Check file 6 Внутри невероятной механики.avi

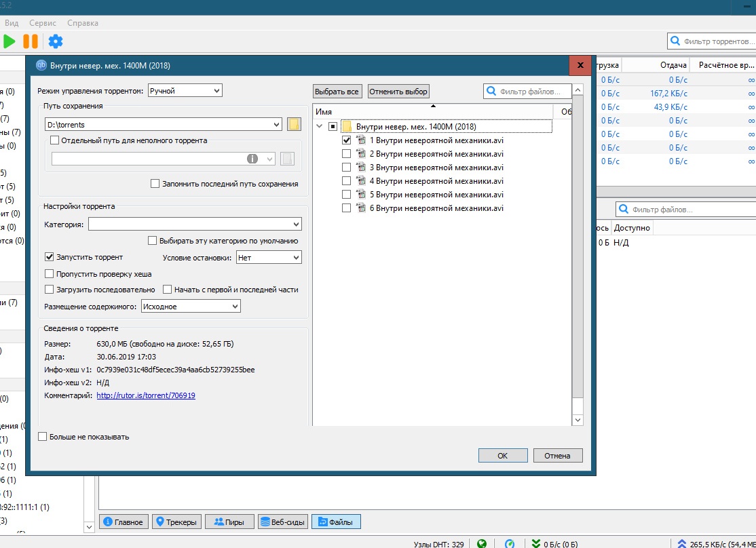[346, 208]
